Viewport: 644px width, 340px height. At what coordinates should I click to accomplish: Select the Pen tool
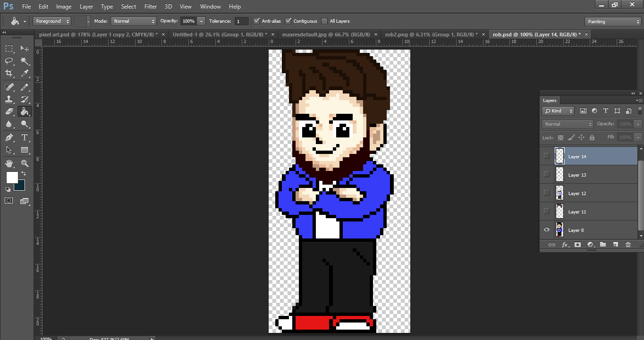pos(9,137)
